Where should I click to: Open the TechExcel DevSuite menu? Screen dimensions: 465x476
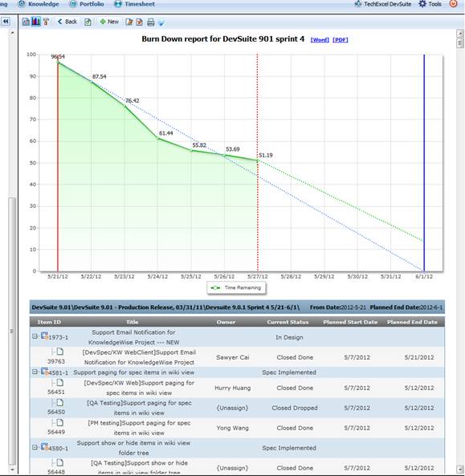click(383, 4)
